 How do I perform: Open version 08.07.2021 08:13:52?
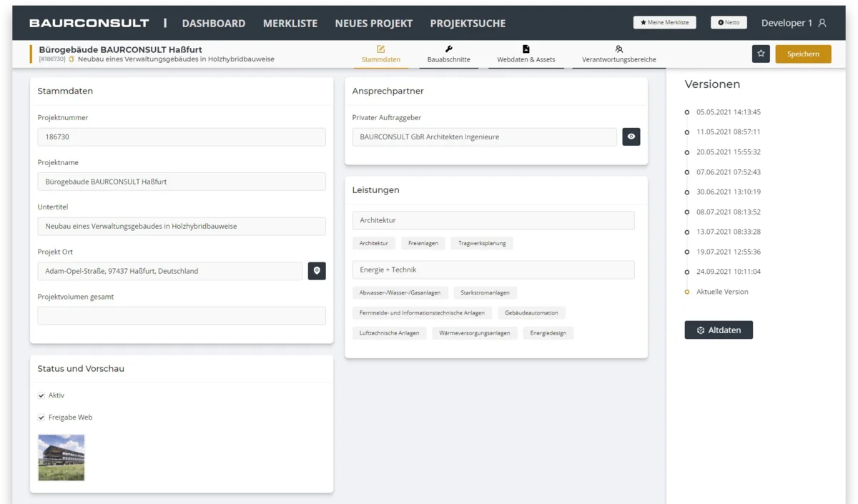[x=729, y=212]
